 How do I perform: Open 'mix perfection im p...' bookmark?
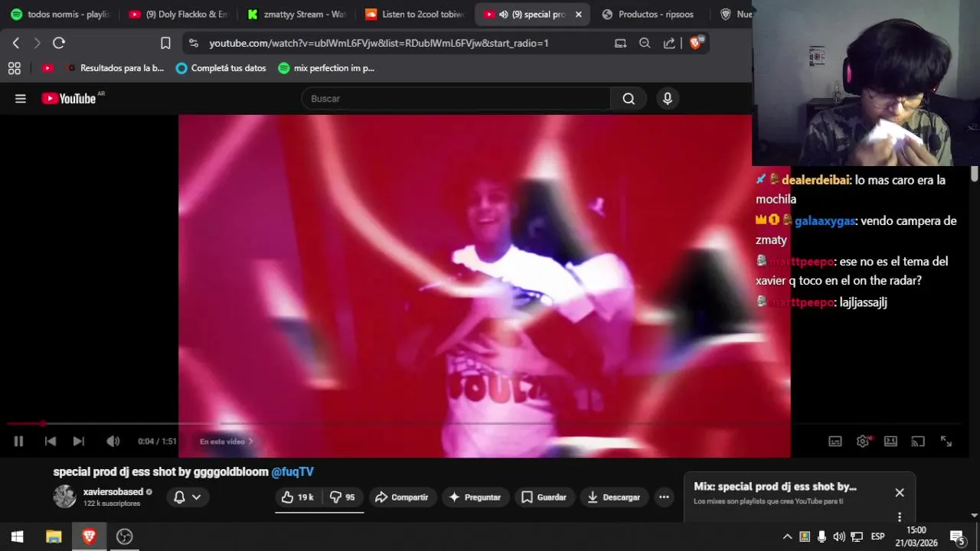(327, 68)
